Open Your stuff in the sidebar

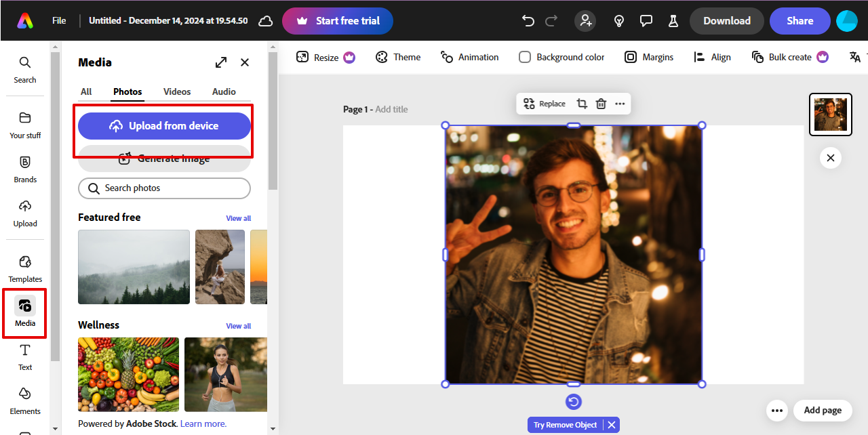pyautogui.click(x=25, y=125)
